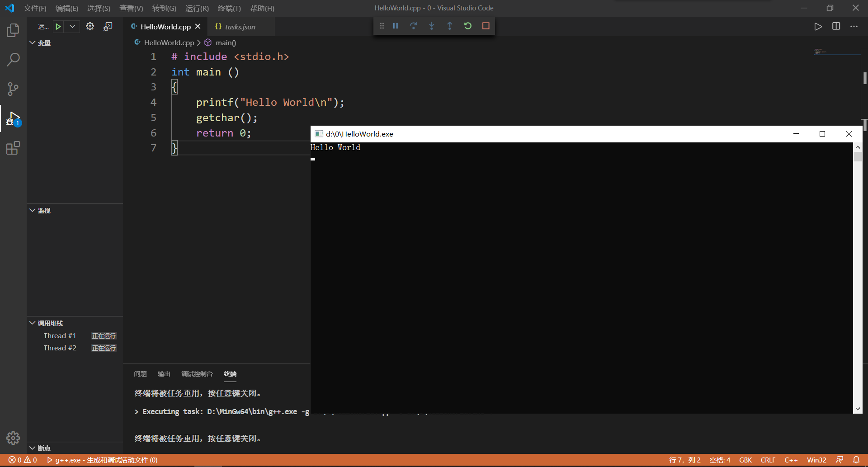Change indentation via 空格: 4
Image resolution: width=868 pixels, height=467 pixels.
pos(720,460)
